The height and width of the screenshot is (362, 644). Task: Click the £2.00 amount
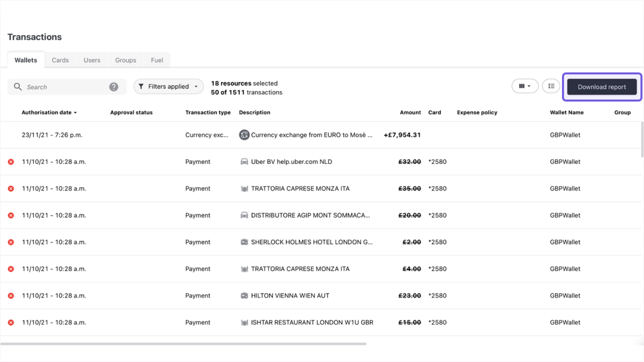[x=412, y=242]
